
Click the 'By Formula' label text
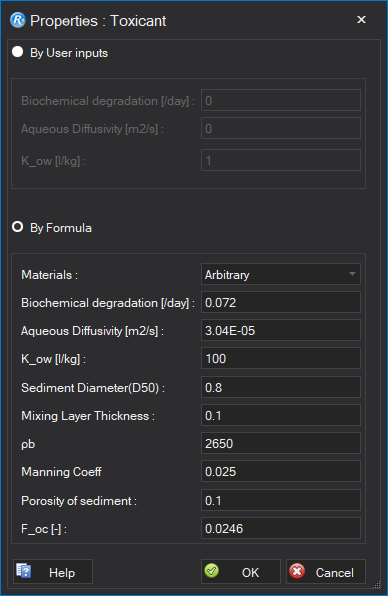[x=61, y=228]
